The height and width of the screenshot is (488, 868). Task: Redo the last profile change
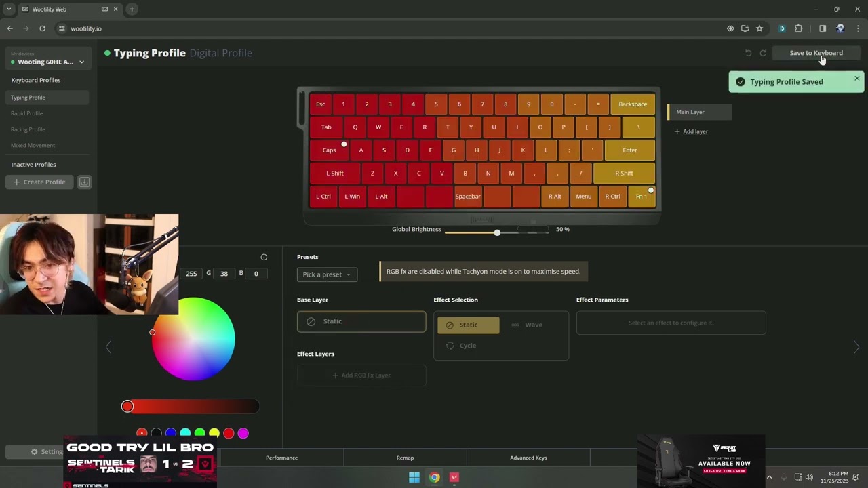[x=763, y=53]
